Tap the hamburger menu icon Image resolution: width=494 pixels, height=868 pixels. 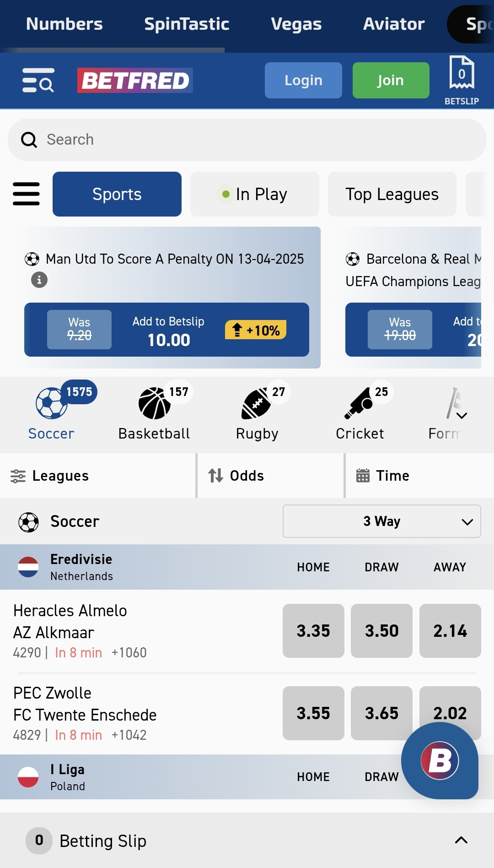pyautogui.click(x=26, y=194)
